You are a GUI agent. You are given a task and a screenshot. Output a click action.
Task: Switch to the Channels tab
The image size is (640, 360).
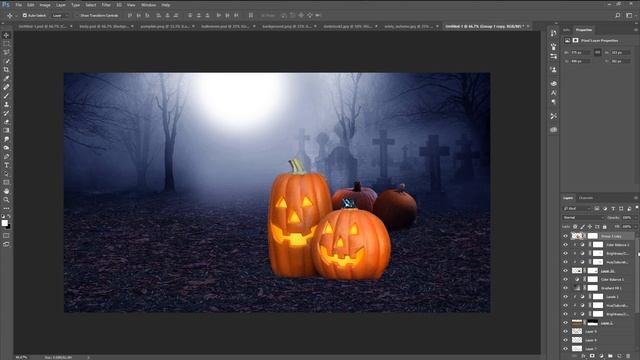586,198
